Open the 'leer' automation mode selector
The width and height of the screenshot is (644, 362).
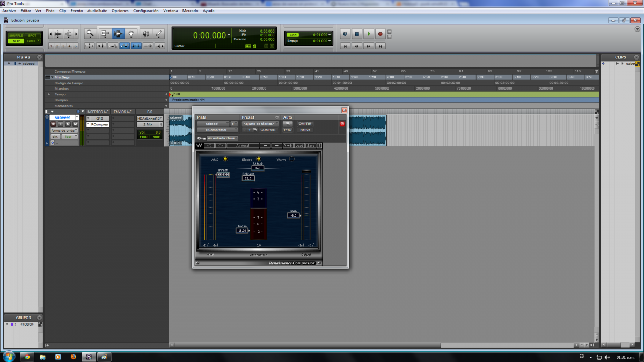pos(69,137)
